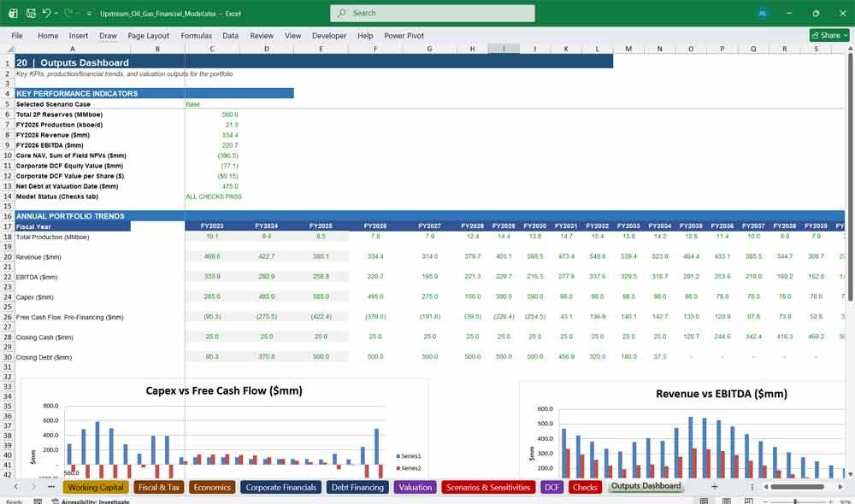Switch to Normal view icon

tap(704, 501)
